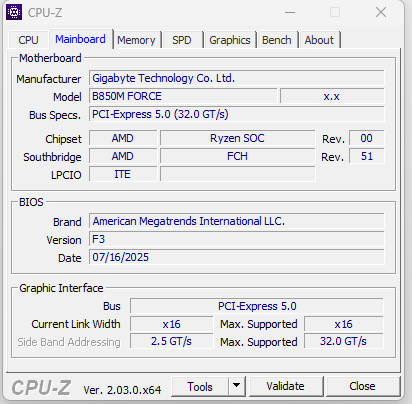The height and width of the screenshot is (404, 412).
Task: Click the Max. Supported link width x16
Action: tap(344, 324)
